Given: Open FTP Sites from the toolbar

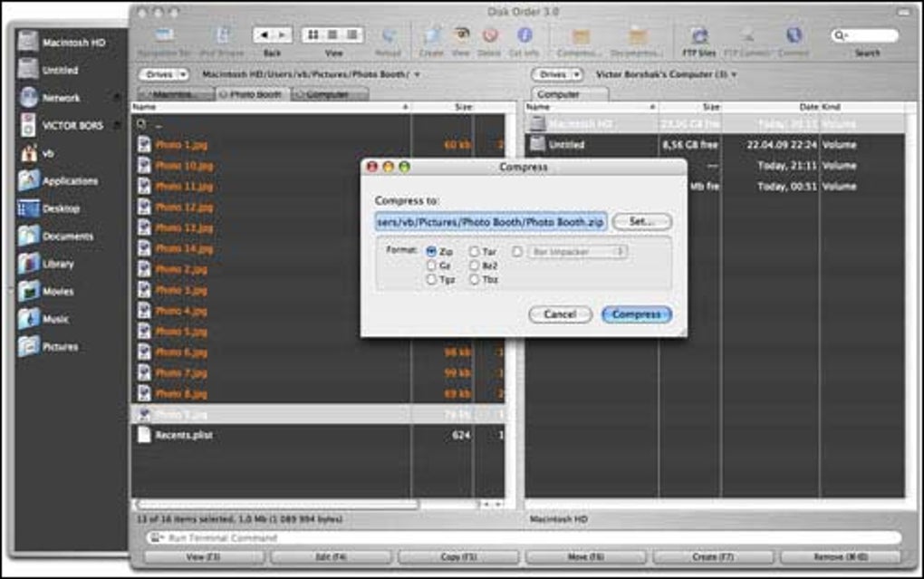Looking at the screenshot, I should pyautogui.click(x=699, y=36).
